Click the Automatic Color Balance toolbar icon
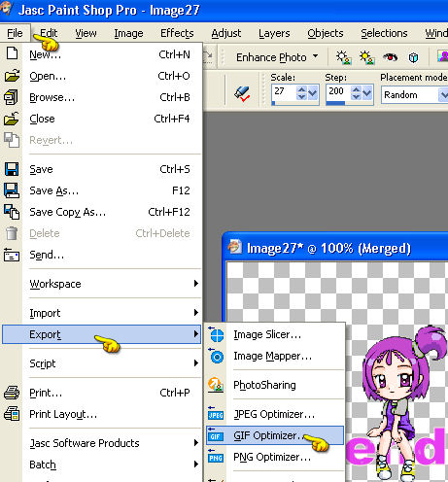Screen dimensions: 448x482 (343, 57)
